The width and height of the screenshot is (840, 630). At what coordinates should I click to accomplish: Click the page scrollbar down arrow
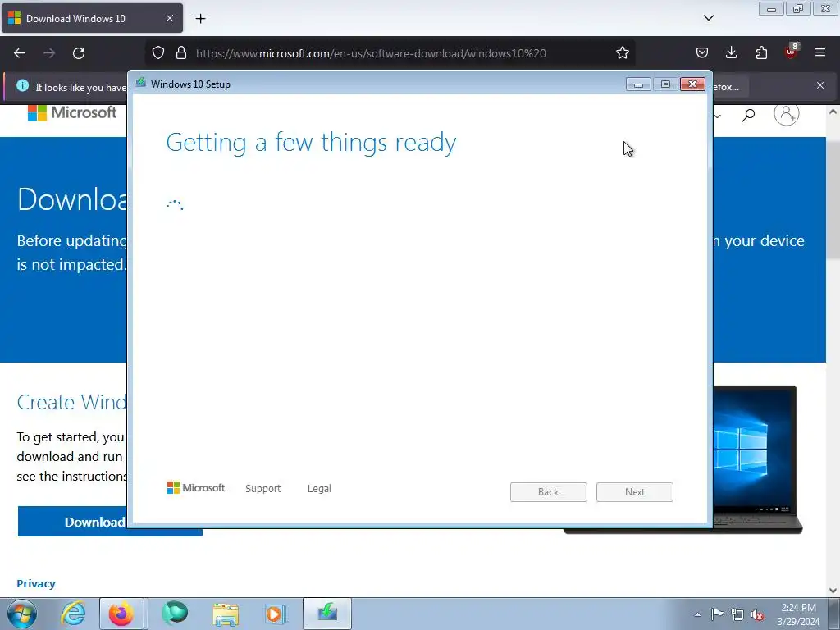[833, 591]
